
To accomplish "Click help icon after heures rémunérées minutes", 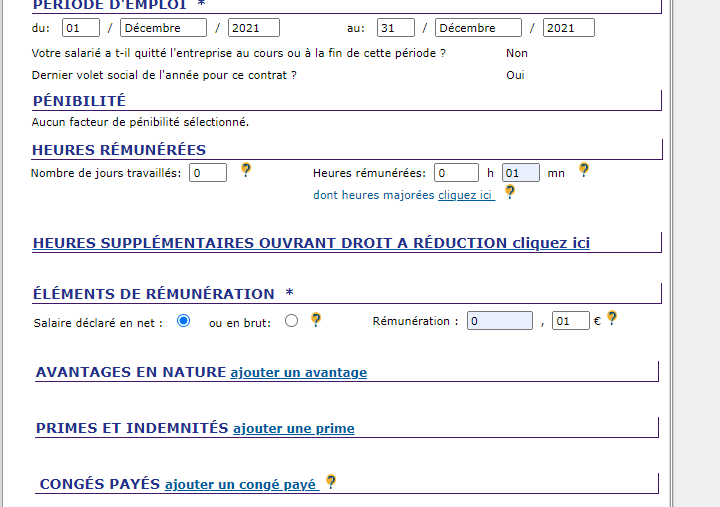I will click(x=584, y=170).
